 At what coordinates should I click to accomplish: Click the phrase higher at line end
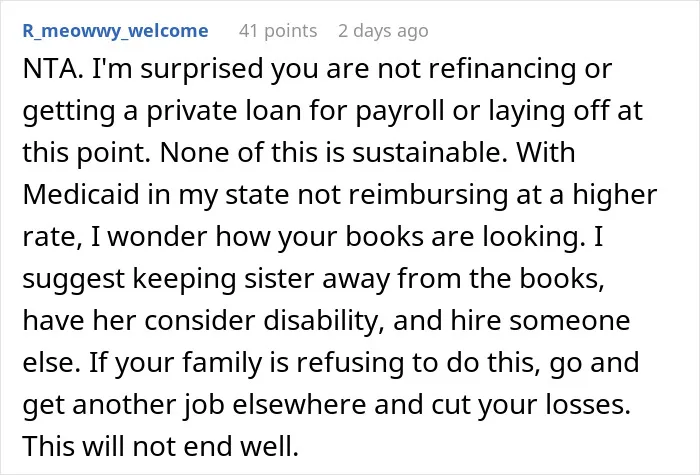(x=615, y=195)
